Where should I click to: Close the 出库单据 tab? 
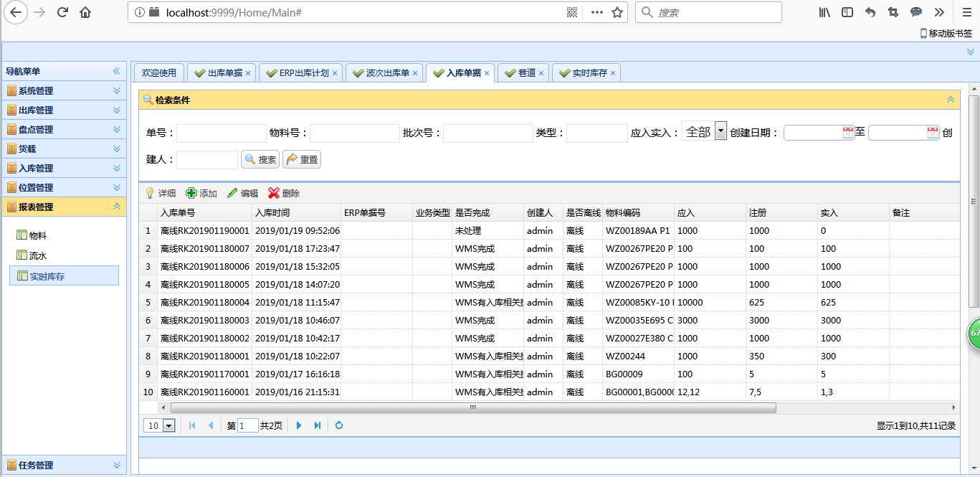click(x=248, y=73)
